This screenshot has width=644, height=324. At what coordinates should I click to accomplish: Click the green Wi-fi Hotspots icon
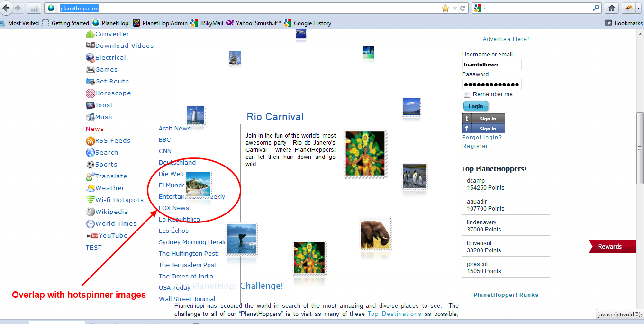coord(90,200)
